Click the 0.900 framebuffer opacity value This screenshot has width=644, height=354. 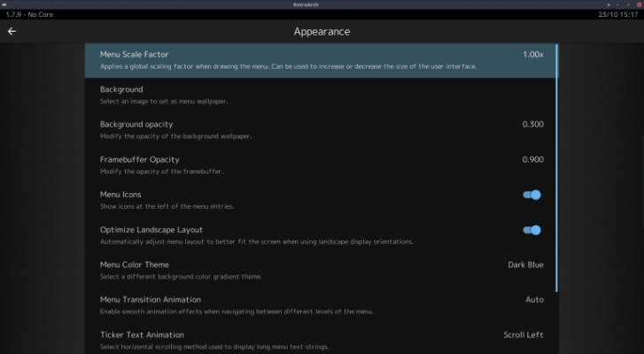coord(532,159)
